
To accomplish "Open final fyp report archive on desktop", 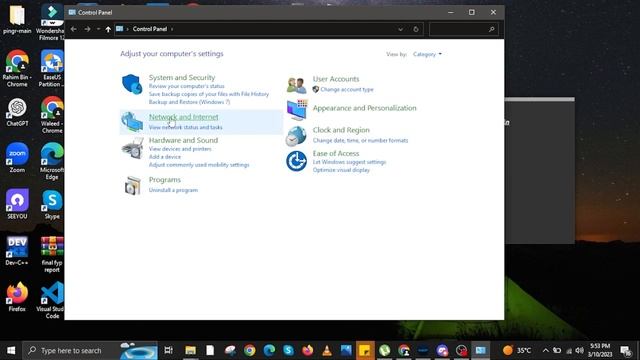I will tap(52, 255).
